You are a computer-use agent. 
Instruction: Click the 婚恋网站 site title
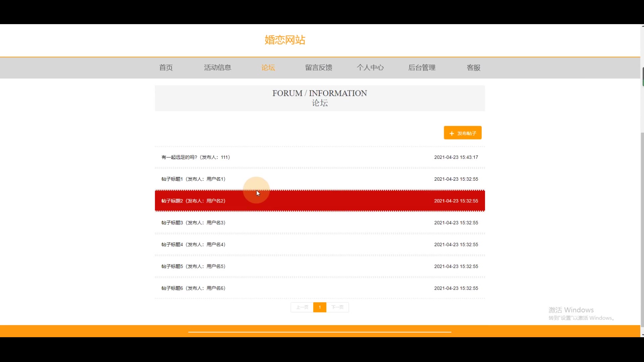click(x=285, y=40)
